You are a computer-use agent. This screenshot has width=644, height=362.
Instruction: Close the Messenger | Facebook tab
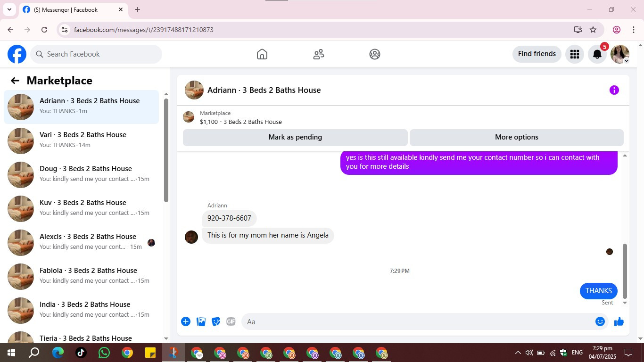coord(121,9)
